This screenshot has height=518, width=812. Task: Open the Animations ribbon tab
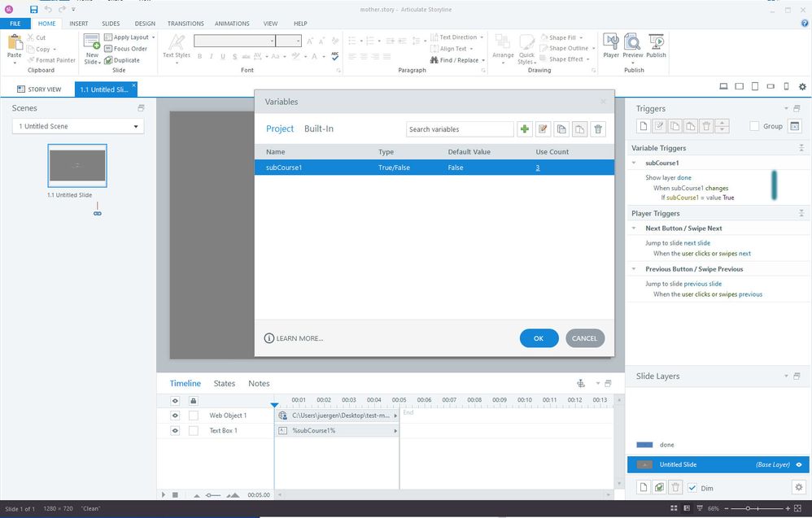tap(232, 24)
